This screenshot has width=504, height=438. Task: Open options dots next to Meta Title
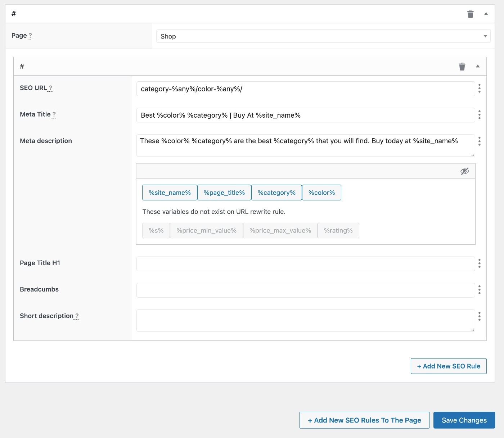(x=480, y=115)
